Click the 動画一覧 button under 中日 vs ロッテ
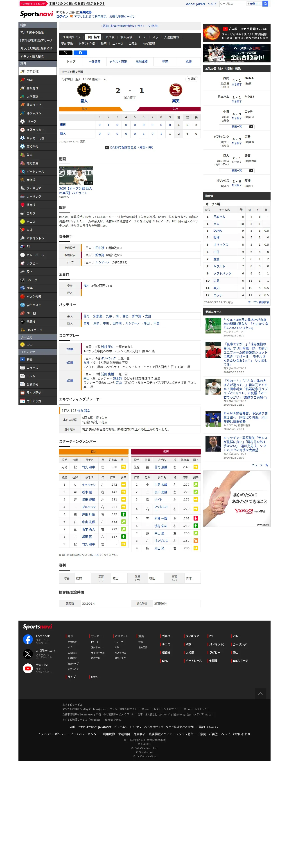Viewport: 289px width, 868px height. [237, 127]
